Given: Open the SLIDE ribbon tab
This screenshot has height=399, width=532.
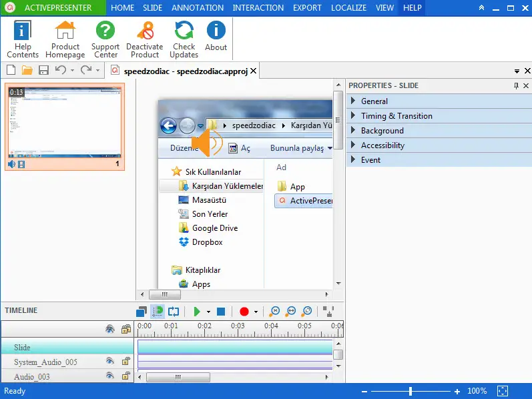Looking at the screenshot, I should pos(152,8).
